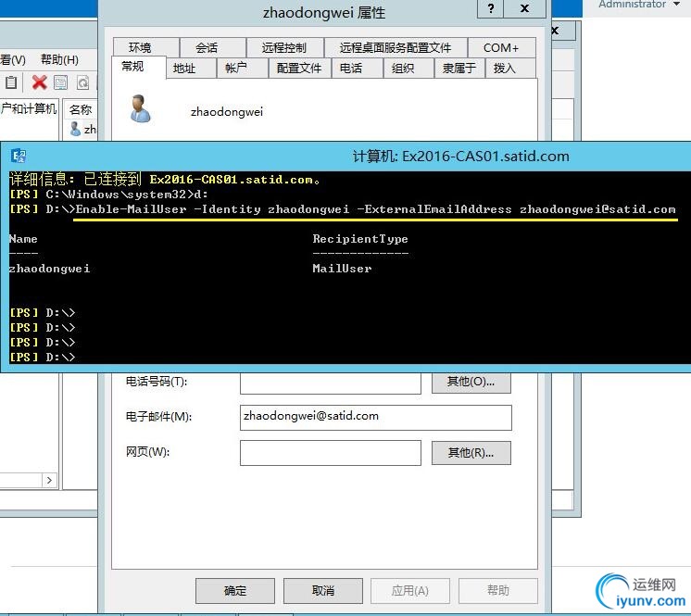This screenshot has width=691, height=616.
Task: Open the 隶属于 tab
Action: click(459, 69)
